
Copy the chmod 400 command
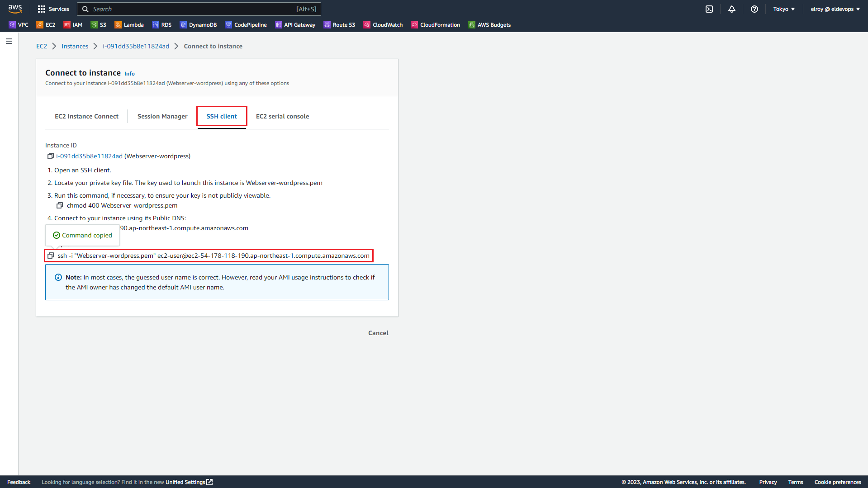[x=60, y=205]
